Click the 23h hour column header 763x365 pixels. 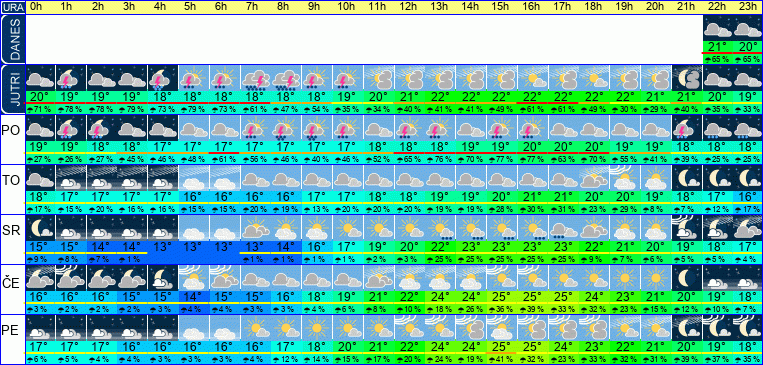[x=748, y=7]
